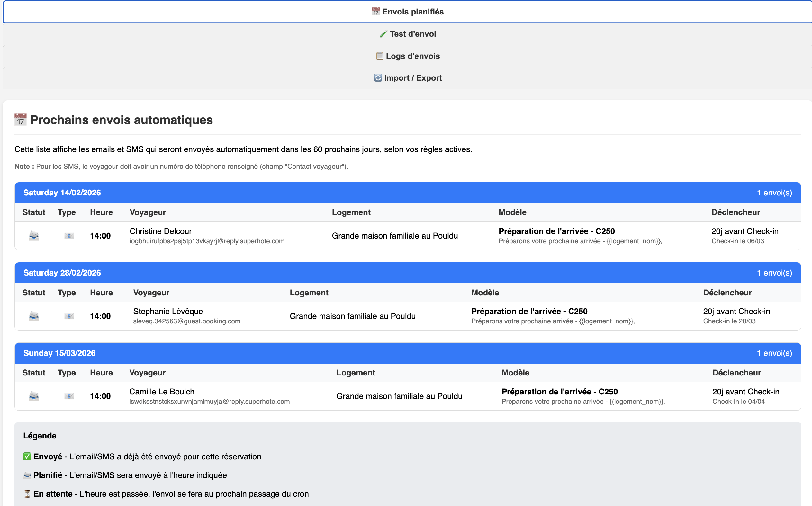Click Préparation de l'arrivée model for Camille
Image resolution: width=812 pixels, height=506 pixels.
point(559,392)
